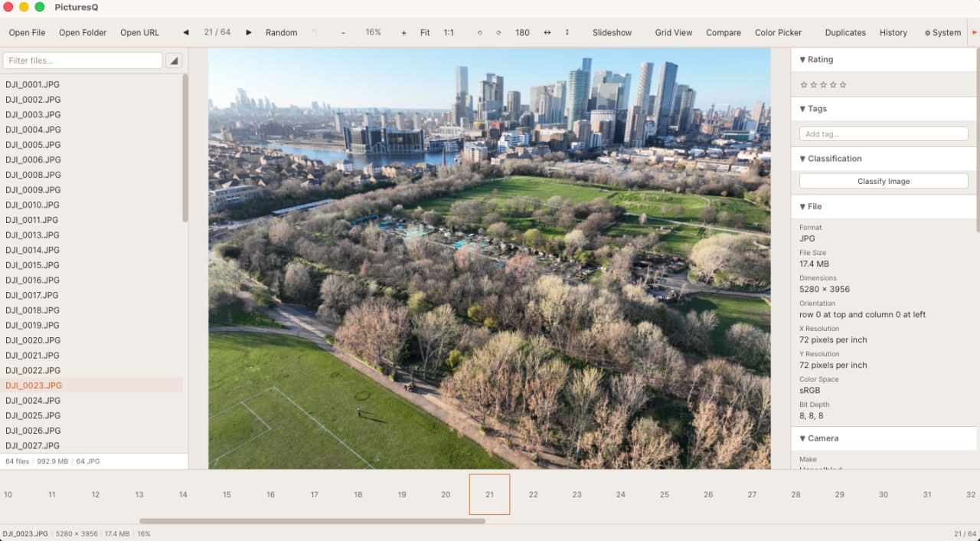
Task: Select DJI_0024.JPG in file list
Action: 92,400
